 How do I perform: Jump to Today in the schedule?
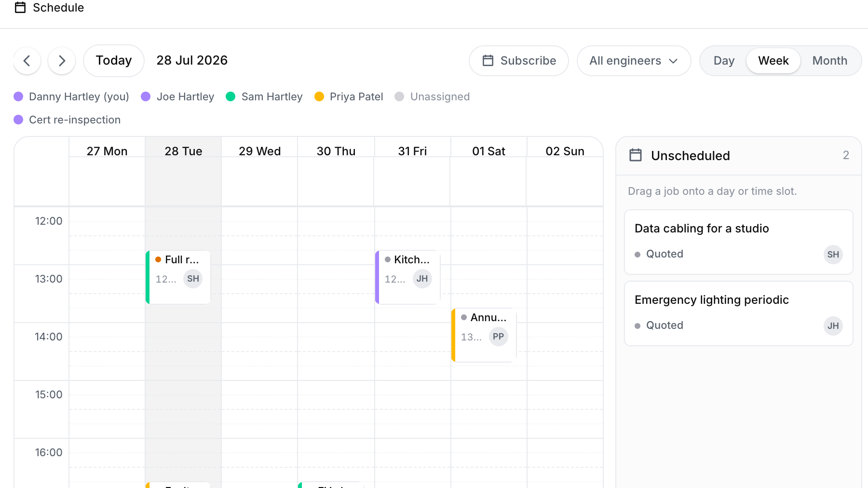coord(114,61)
